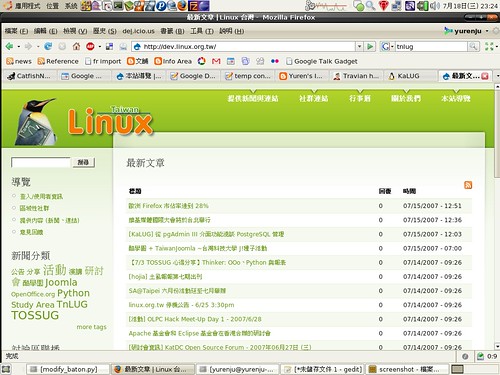Click the del.icio.us tag toolbar icon
Screen dimensions: 500x375
109,46
